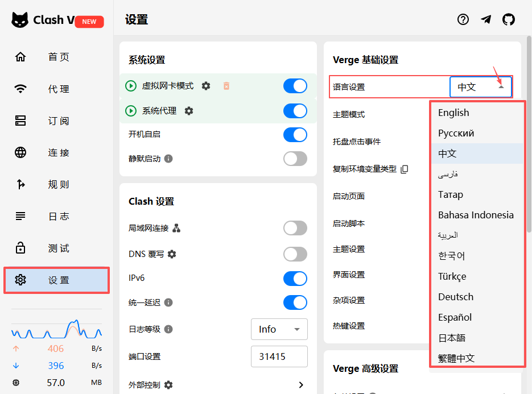Click the test lock icon in sidebar
Viewport: 532px width, 394px height.
pos(20,247)
